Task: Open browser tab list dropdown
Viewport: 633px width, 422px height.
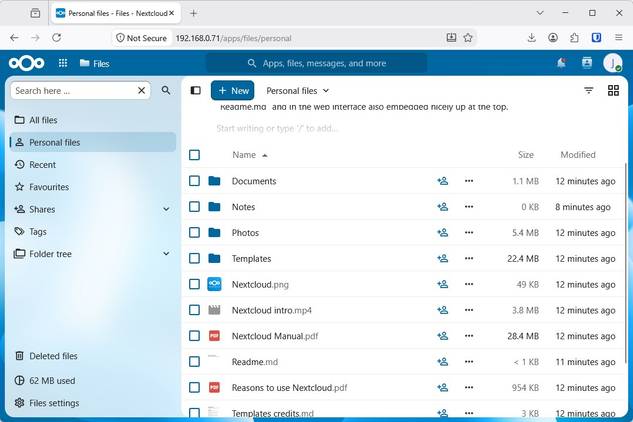Action: point(540,13)
